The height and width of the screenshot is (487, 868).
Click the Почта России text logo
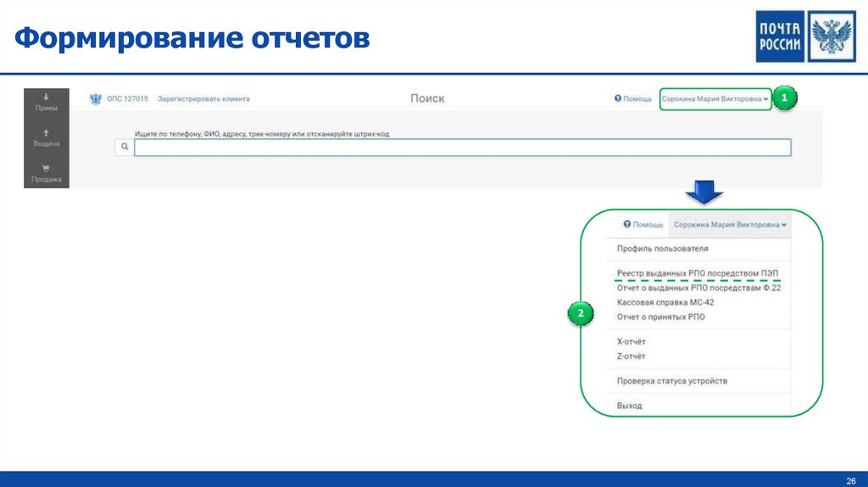(780, 36)
